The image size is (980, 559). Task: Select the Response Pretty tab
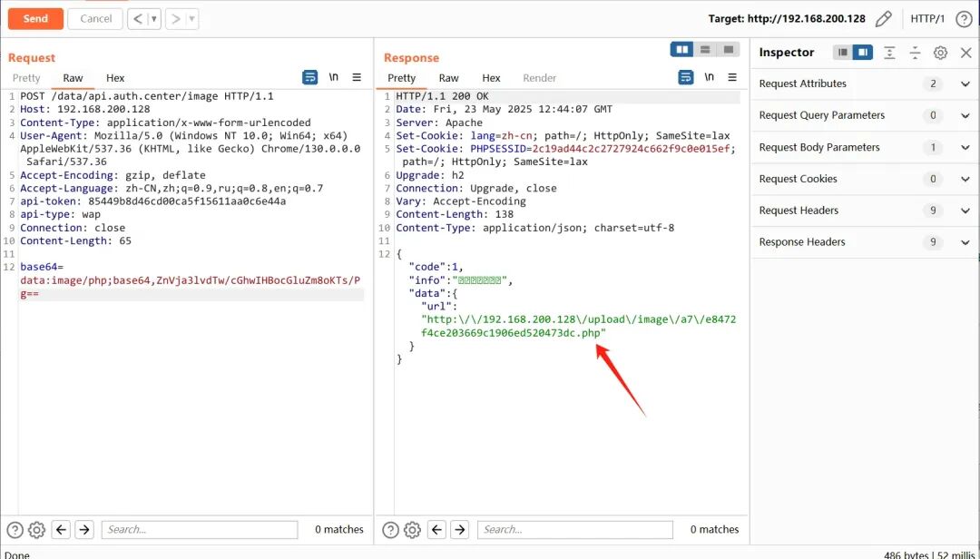pyautogui.click(x=401, y=78)
